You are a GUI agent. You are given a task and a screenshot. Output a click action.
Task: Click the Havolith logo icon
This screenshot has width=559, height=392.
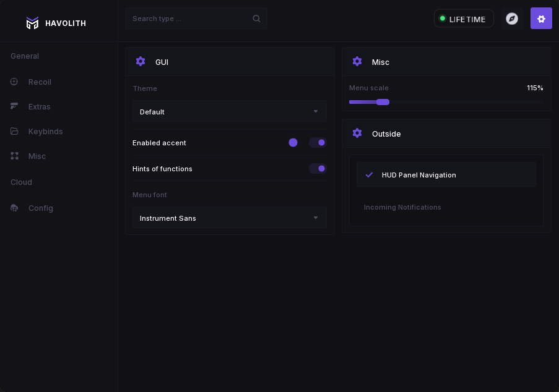click(x=32, y=23)
